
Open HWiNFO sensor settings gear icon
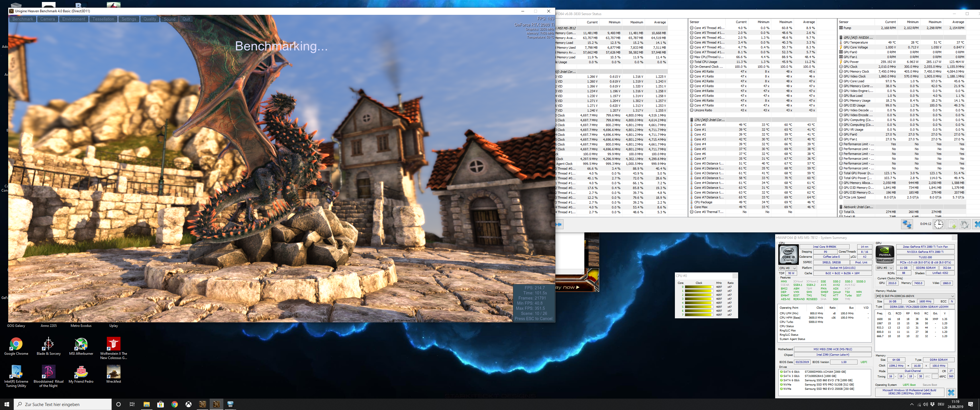coord(964,224)
